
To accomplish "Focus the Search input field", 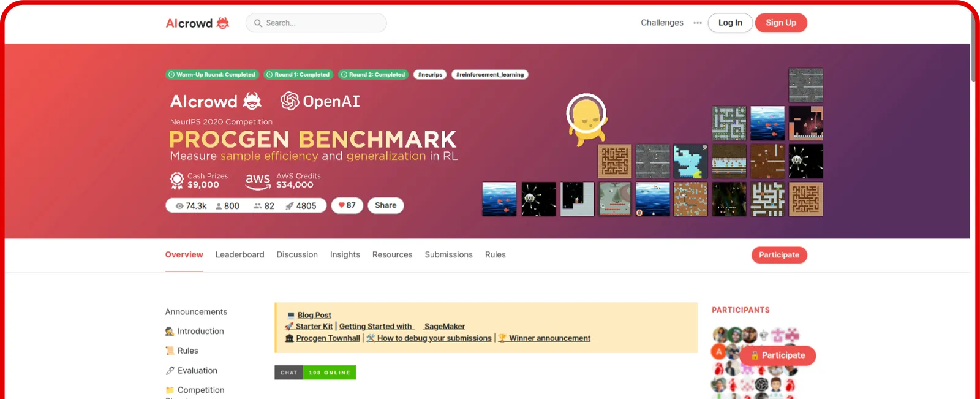I will click(316, 23).
